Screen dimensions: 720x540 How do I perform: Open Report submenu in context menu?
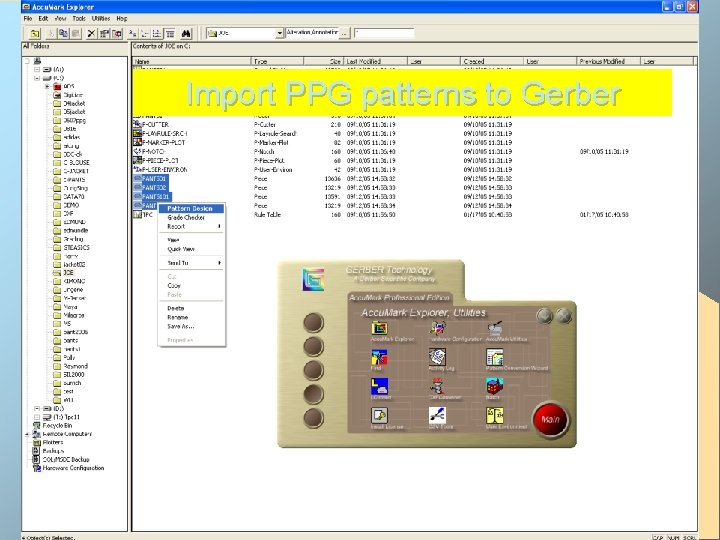pos(191,226)
